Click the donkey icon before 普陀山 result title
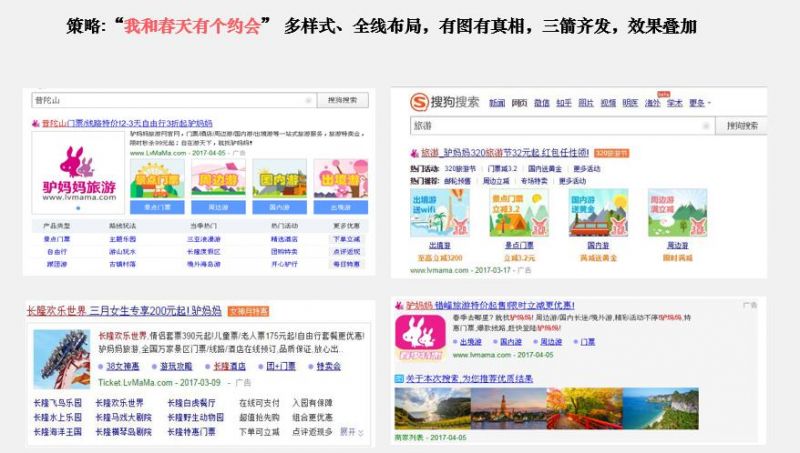This screenshot has width=800, height=453. [x=35, y=123]
